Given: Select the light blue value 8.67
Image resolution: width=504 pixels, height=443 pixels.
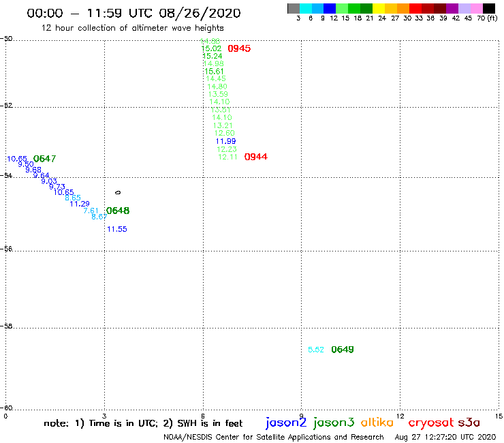Looking at the screenshot, I should coord(99,217).
